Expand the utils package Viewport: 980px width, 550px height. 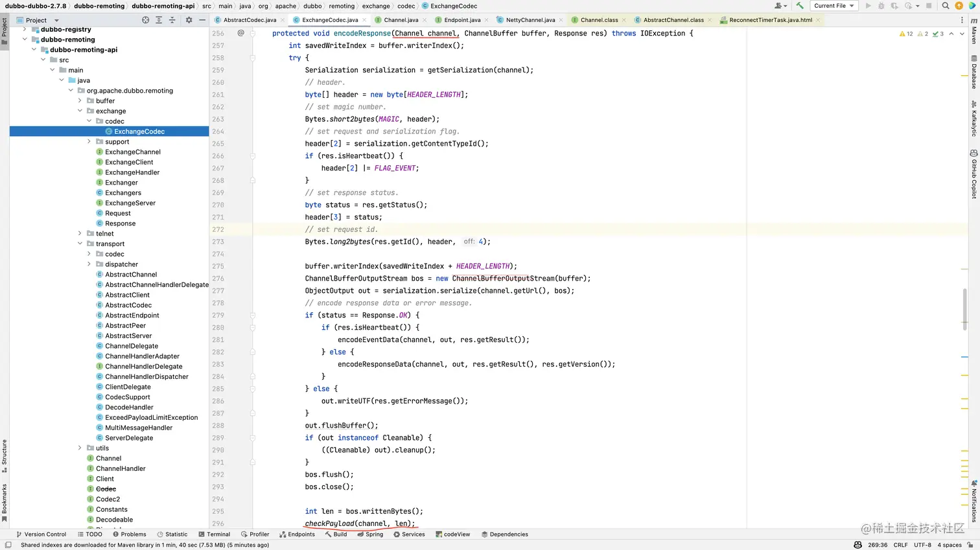[x=80, y=448]
